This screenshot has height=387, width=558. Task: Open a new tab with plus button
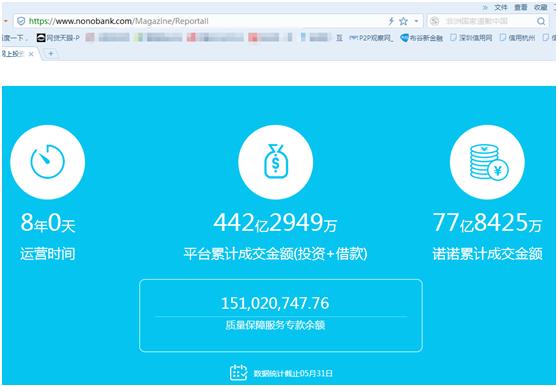51,54
